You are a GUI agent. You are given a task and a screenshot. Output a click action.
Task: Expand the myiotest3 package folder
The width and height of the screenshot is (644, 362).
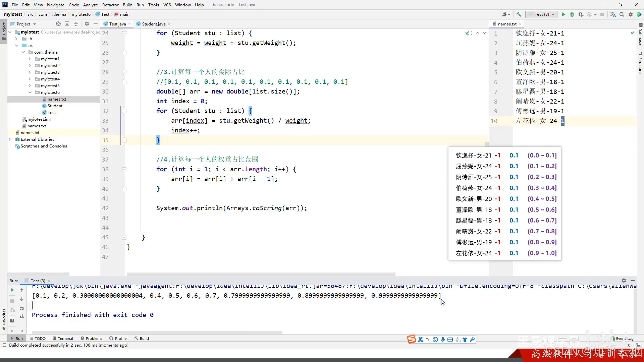point(30,72)
